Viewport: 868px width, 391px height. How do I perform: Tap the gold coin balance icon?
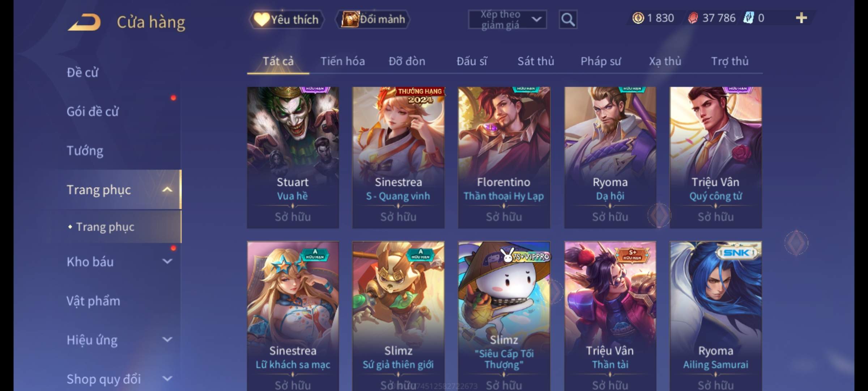click(638, 18)
